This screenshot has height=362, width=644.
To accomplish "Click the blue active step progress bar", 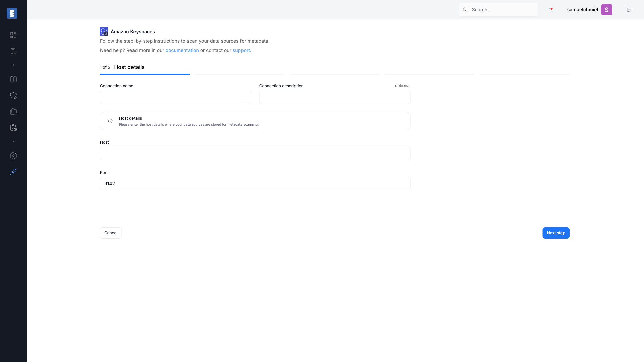I will coord(145,74).
